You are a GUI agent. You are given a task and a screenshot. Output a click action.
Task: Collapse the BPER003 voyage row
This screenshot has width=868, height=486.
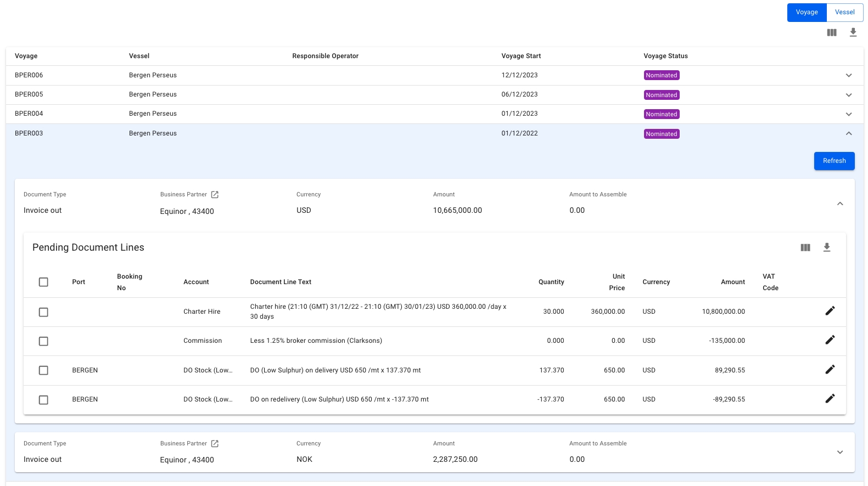[x=848, y=133]
